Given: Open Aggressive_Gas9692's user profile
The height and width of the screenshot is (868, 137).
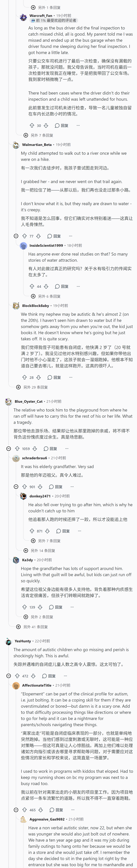Looking at the screenshot, I should tap(47, 819).
